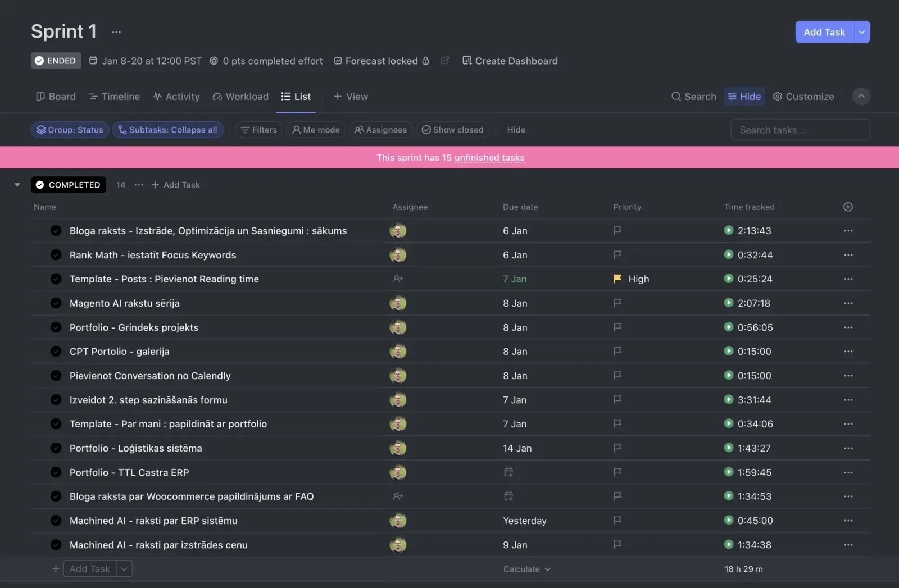Open more options for CPT Portolio - galerija
This screenshot has width=899, height=588.
848,351
